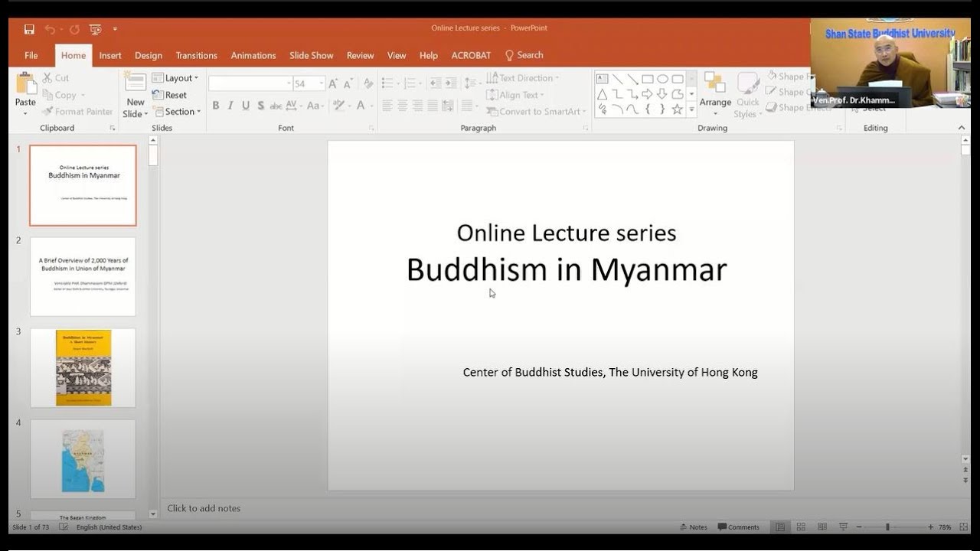Expand the shapes gallery with More arrow

point(692,109)
